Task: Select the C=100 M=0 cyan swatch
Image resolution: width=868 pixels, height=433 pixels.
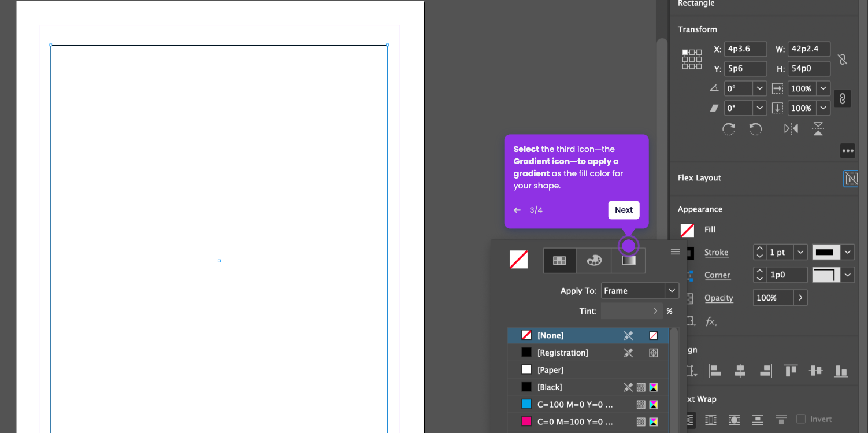Action: 588,405
